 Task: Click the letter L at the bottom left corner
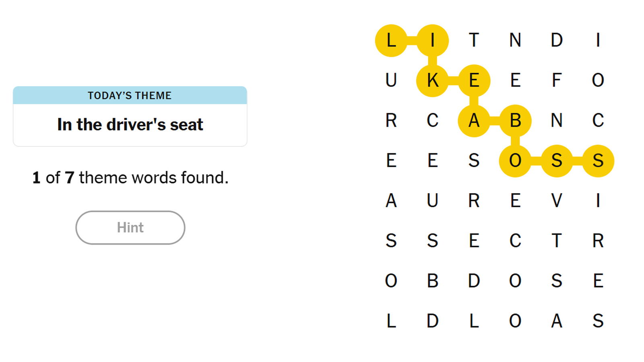coord(391,321)
